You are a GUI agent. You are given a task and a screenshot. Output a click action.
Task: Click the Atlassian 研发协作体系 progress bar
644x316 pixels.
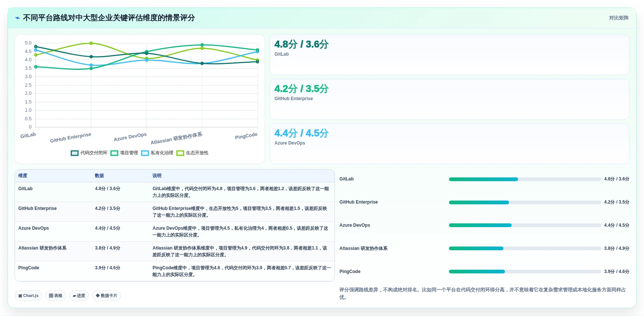(525, 249)
